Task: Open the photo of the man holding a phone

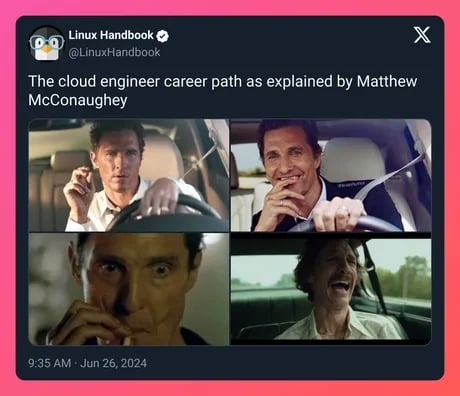Action: [x=129, y=175]
